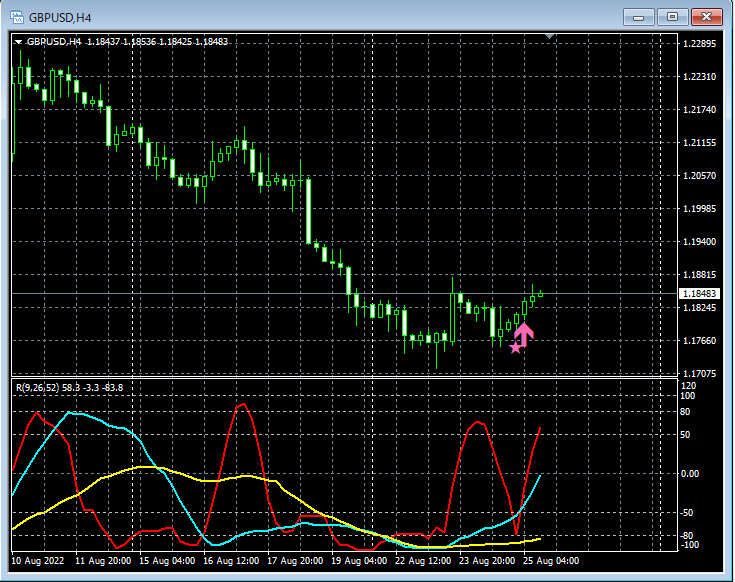Select the pink up arrow signal

pyautogui.click(x=524, y=335)
